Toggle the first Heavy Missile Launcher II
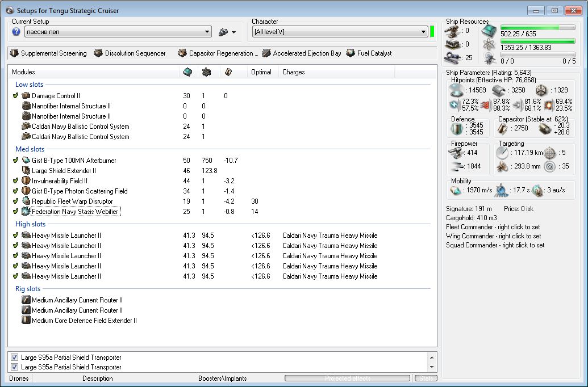Screen dimensions: 588x387 [15, 235]
